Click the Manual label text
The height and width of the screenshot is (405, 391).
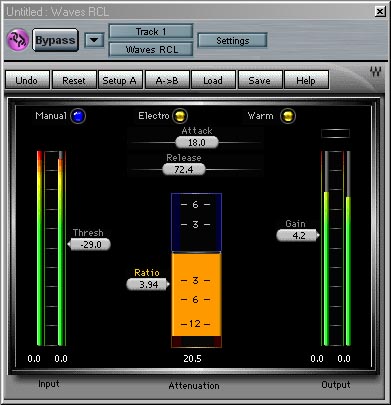[x=51, y=116]
